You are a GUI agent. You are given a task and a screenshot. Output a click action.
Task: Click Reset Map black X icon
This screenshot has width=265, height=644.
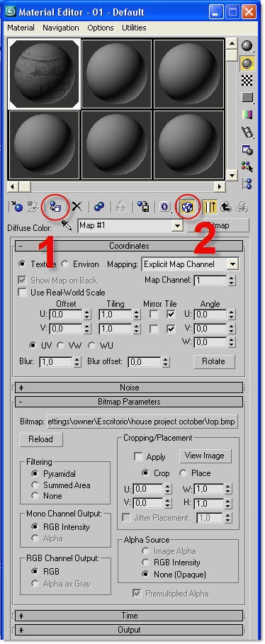click(77, 207)
